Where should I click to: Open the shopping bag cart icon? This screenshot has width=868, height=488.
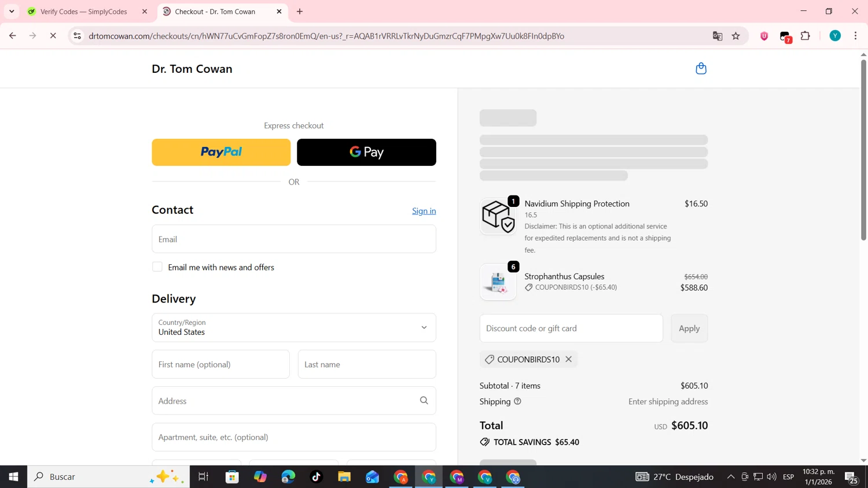coord(701,68)
